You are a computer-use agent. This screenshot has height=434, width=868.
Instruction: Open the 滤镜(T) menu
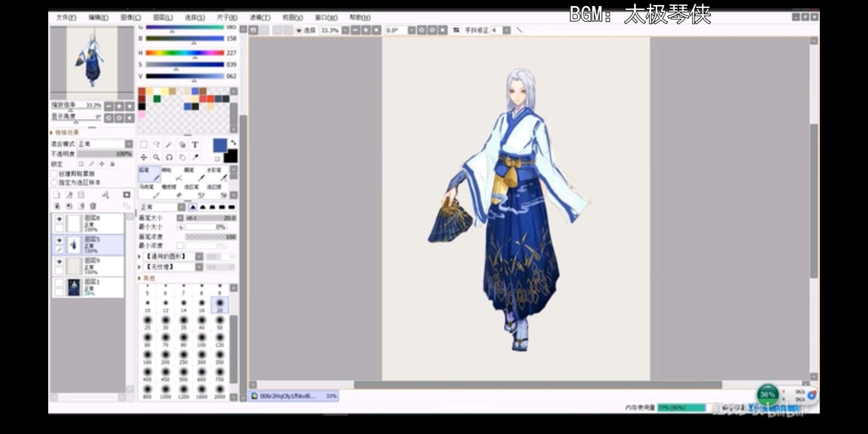pyautogui.click(x=260, y=17)
